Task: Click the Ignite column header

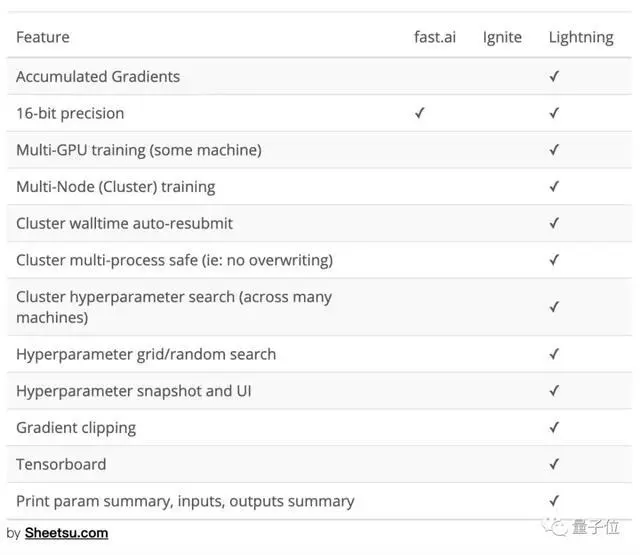Action: [502, 37]
